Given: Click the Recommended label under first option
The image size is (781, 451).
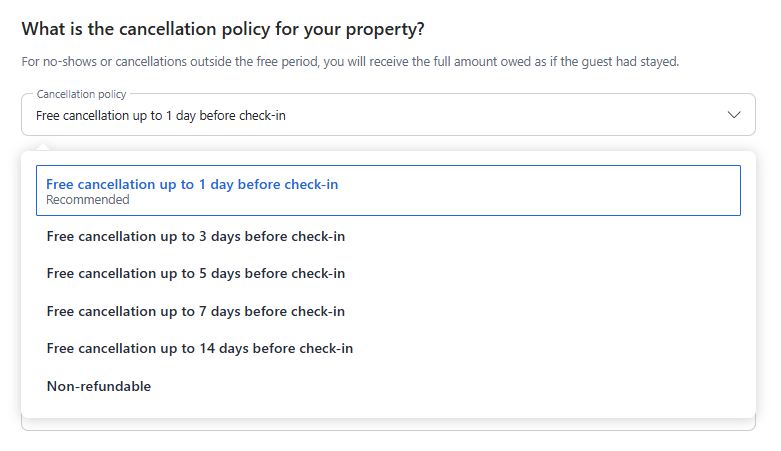Looking at the screenshot, I should (88, 200).
